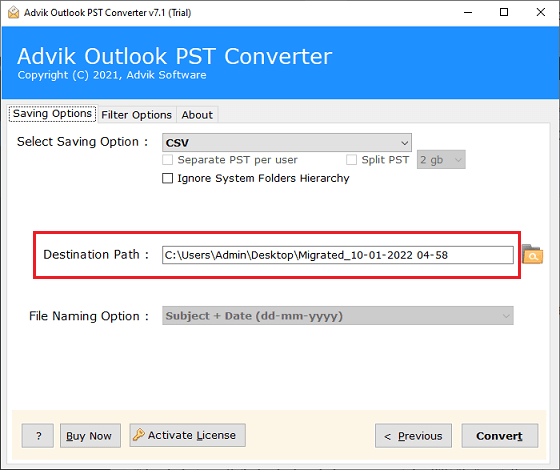This screenshot has width=560, height=470.
Task: Click the File Naming Option label
Action: (x=89, y=316)
